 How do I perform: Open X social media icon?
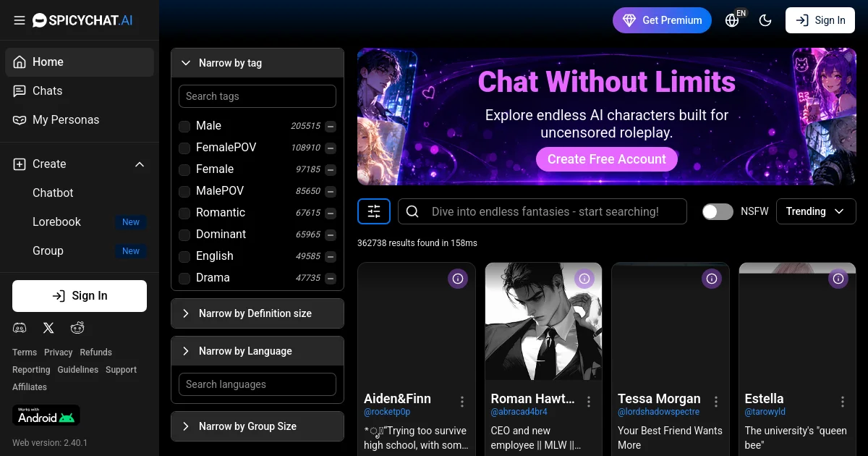click(48, 328)
